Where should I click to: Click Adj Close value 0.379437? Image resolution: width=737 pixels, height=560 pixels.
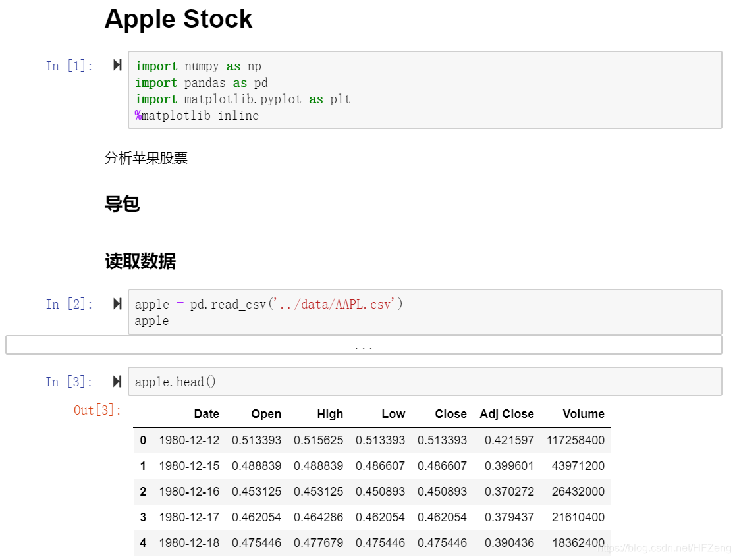pos(510,517)
